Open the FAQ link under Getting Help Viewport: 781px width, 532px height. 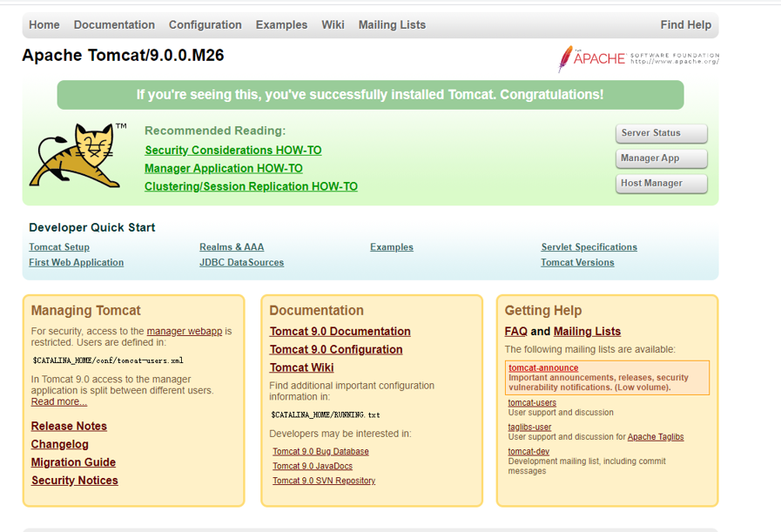tap(516, 331)
